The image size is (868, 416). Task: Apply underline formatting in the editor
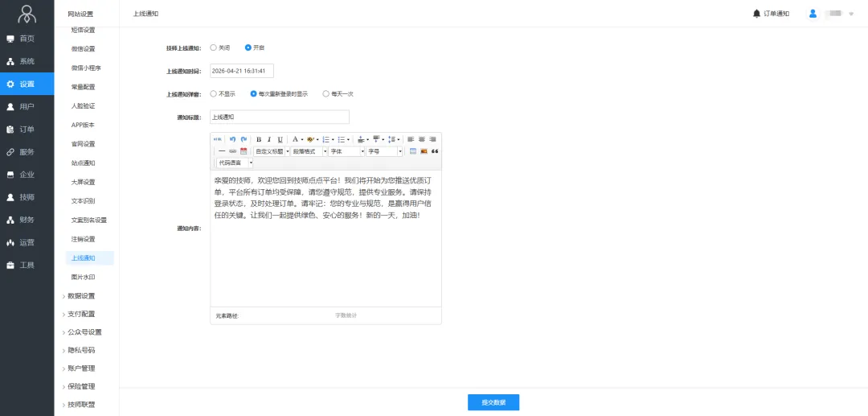pos(280,139)
